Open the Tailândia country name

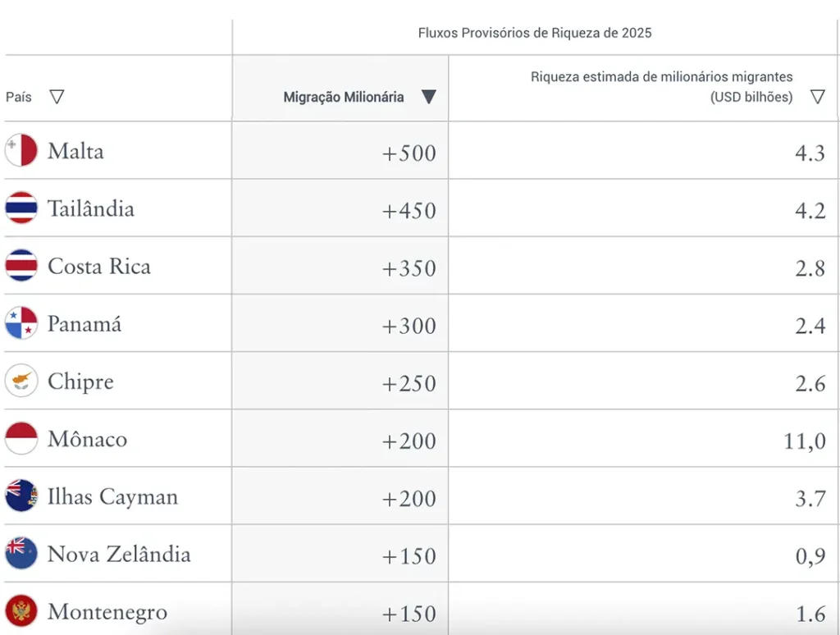click(91, 208)
